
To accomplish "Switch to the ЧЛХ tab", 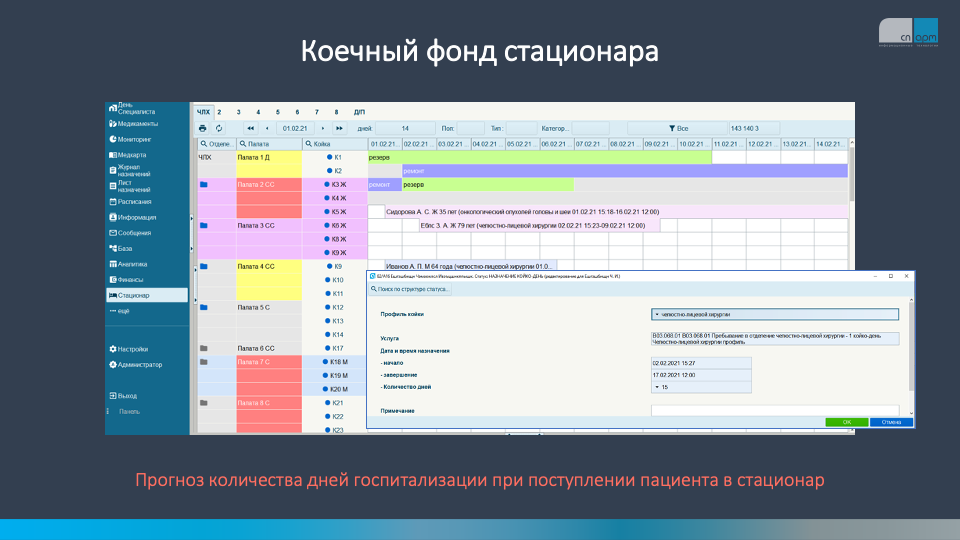I will point(203,112).
